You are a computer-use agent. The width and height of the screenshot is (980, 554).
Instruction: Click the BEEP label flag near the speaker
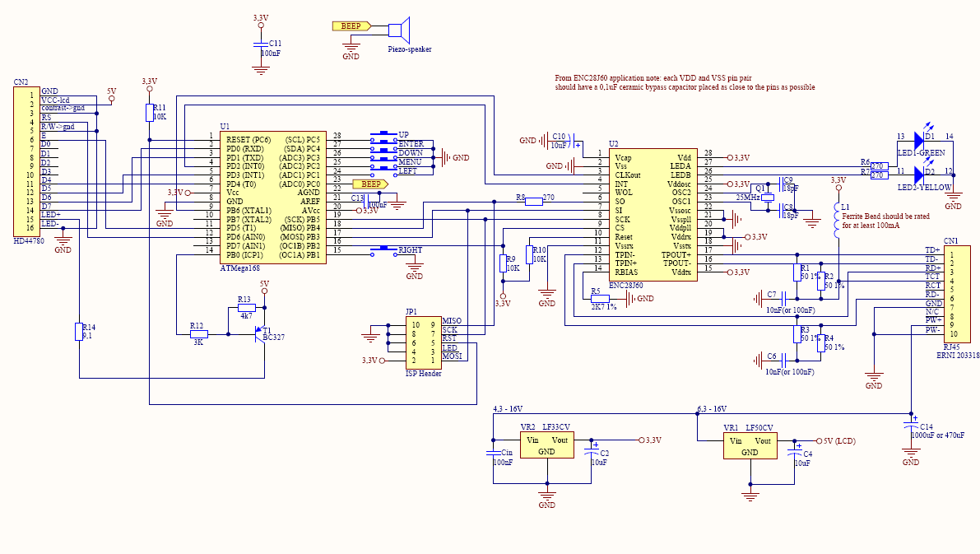click(x=351, y=25)
